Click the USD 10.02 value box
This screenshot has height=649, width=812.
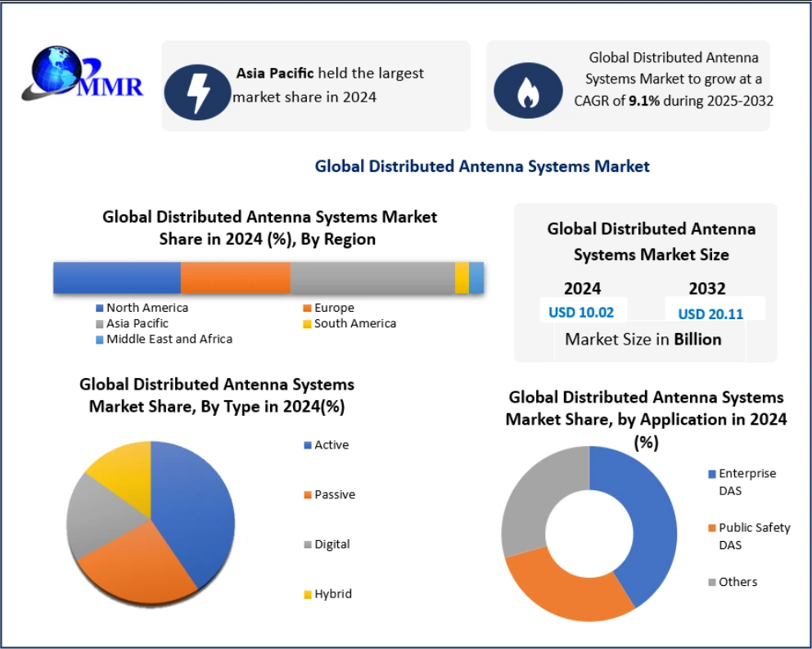[x=582, y=312]
